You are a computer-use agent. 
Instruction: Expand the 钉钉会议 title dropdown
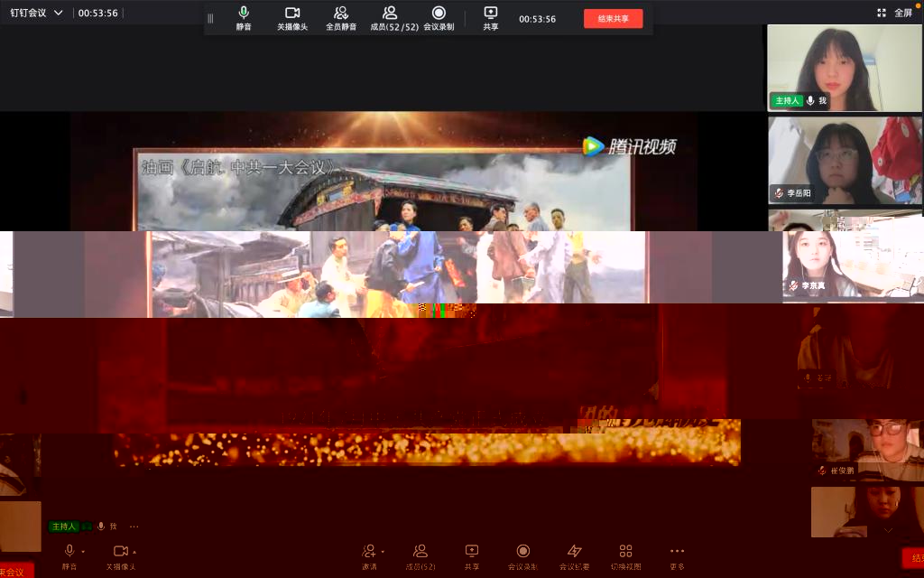click(59, 13)
